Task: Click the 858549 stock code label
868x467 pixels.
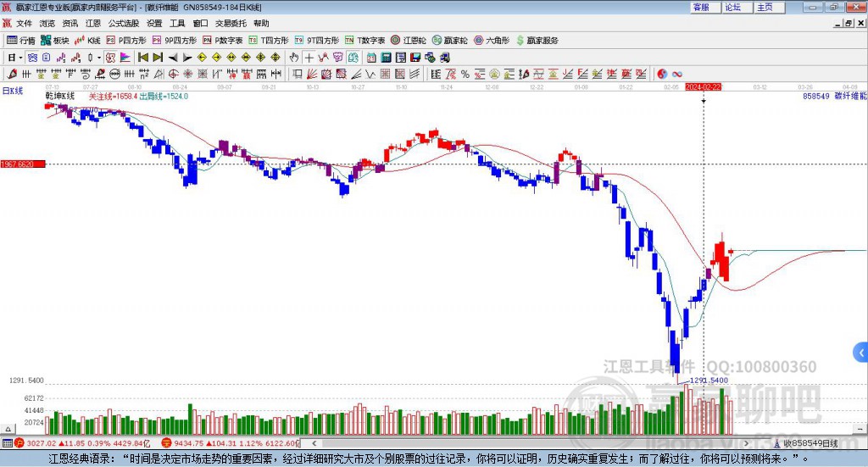Action: [x=816, y=97]
